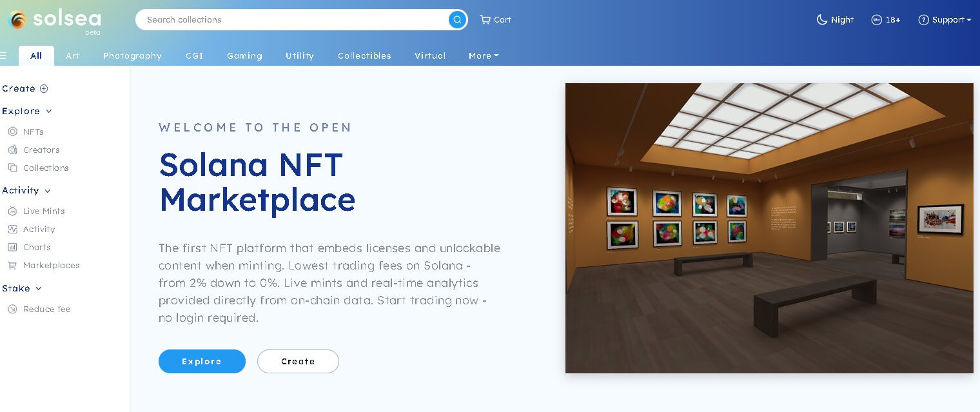Switch to the Gaming tab
This screenshot has height=412, width=980.
[x=244, y=56]
